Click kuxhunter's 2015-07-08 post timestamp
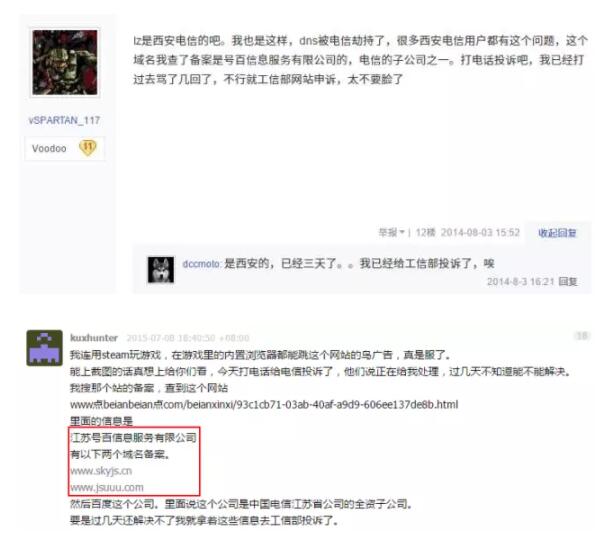The image size is (615, 546). coord(188,338)
